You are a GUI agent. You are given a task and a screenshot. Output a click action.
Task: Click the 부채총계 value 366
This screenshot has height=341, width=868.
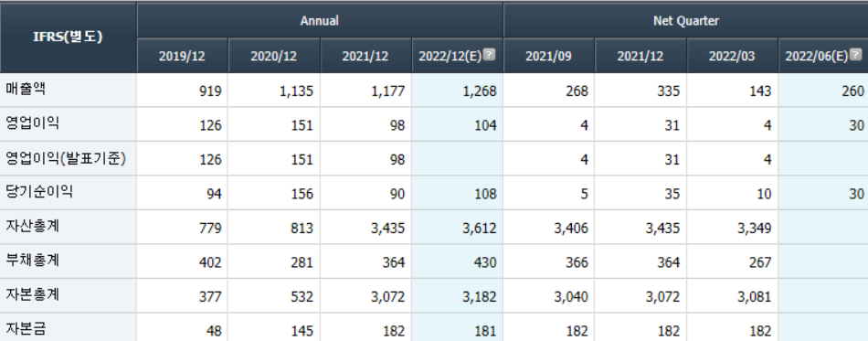click(x=577, y=263)
